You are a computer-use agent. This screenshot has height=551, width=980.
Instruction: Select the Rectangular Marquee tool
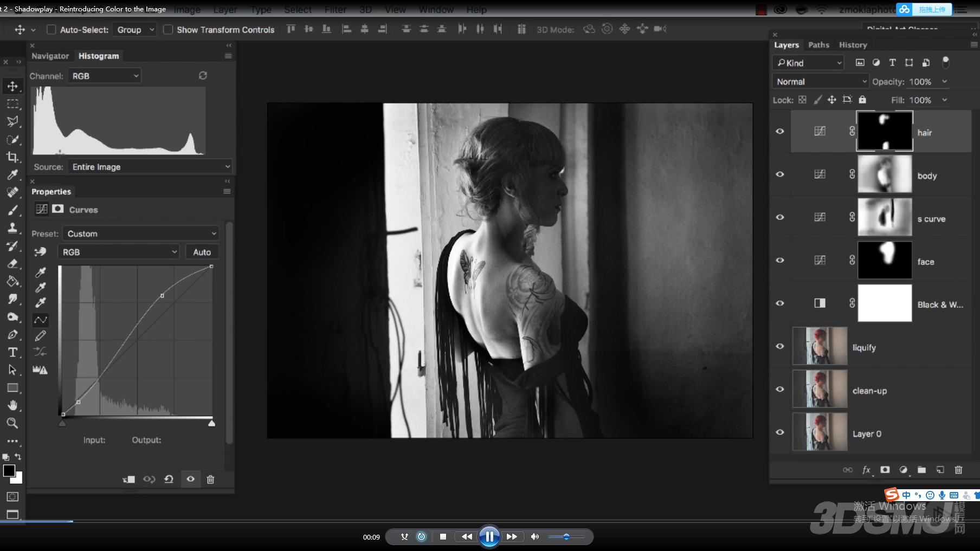[12, 103]
